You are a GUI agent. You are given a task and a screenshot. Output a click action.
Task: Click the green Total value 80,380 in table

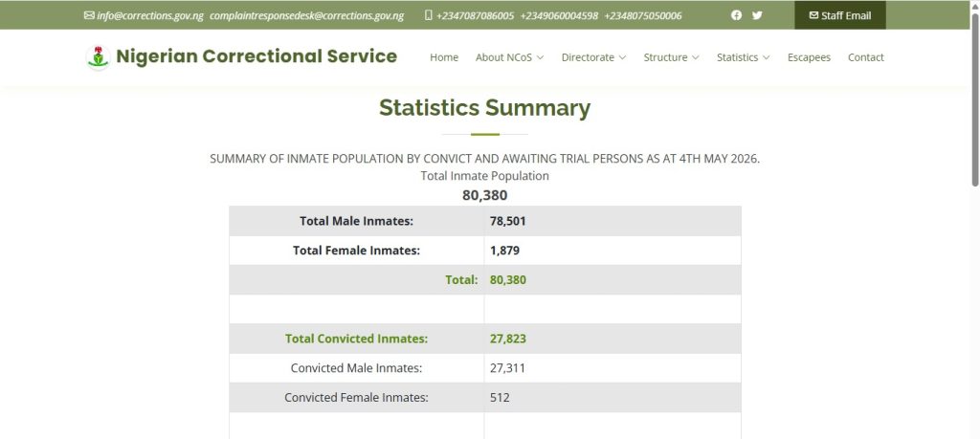tap(507, 280)
